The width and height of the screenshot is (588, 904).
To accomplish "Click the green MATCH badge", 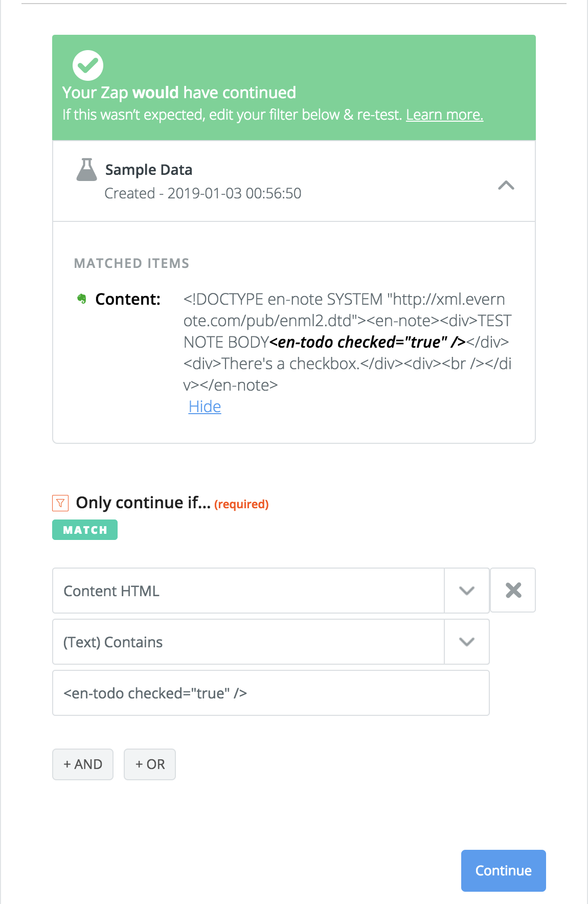I will (85, 530).
